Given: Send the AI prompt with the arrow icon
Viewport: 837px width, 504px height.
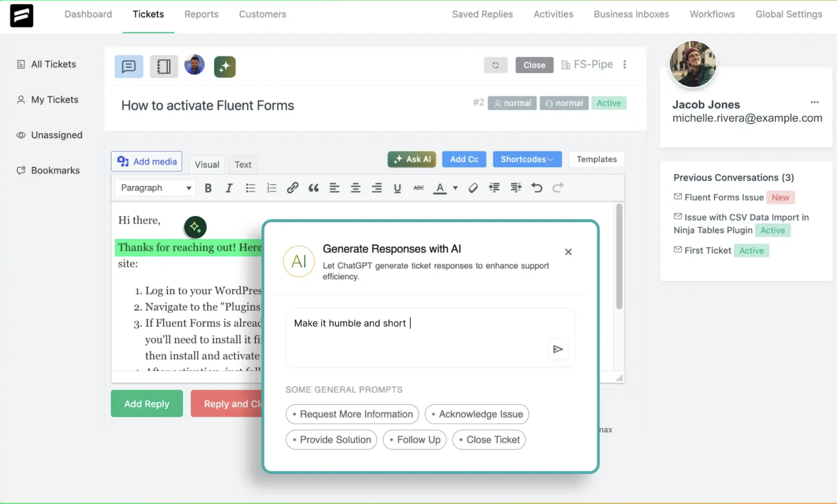Looking at the screenshot, I should coord(558,349).
